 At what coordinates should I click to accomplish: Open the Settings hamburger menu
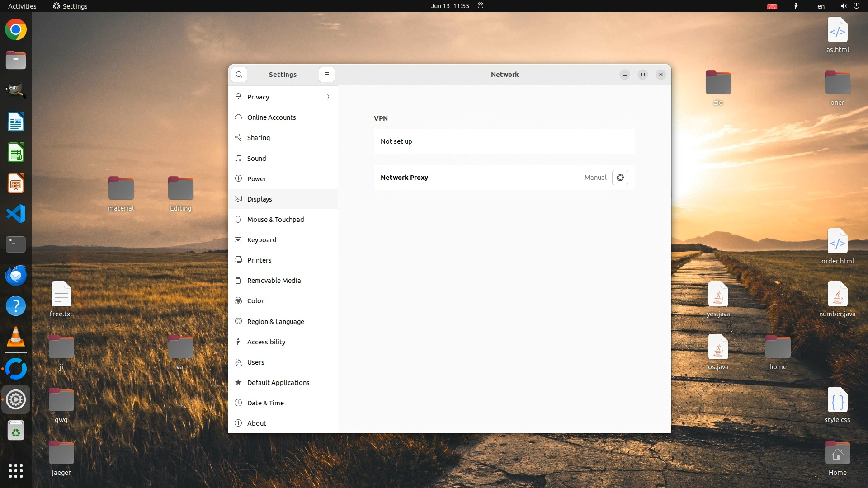tap(327, 75)
